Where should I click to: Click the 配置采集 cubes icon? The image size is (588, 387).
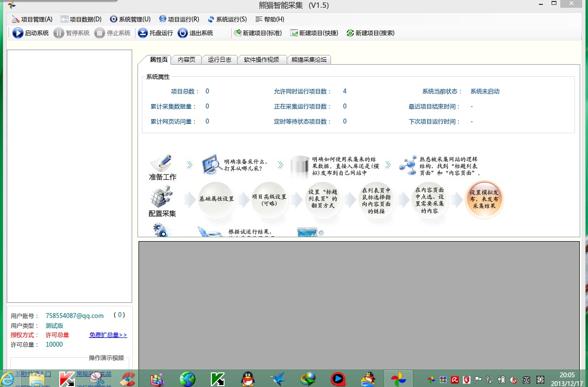[162, 197]
